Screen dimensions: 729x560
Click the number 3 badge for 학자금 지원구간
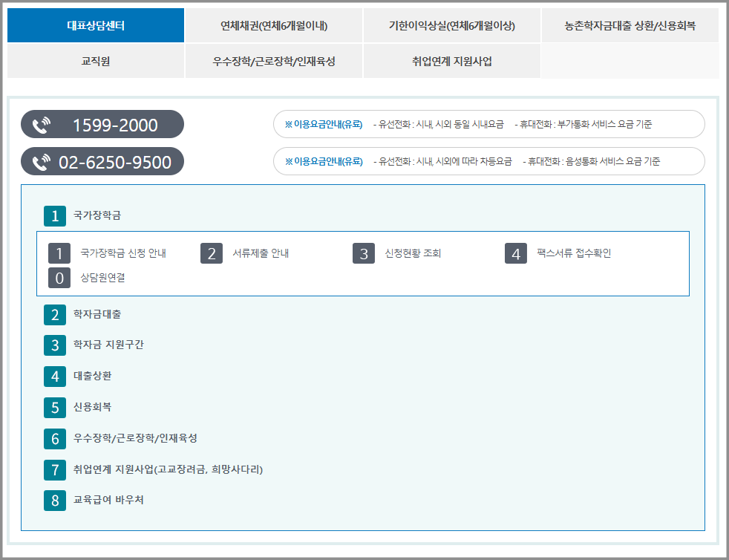pyautogui.click(x=54, y=345)
